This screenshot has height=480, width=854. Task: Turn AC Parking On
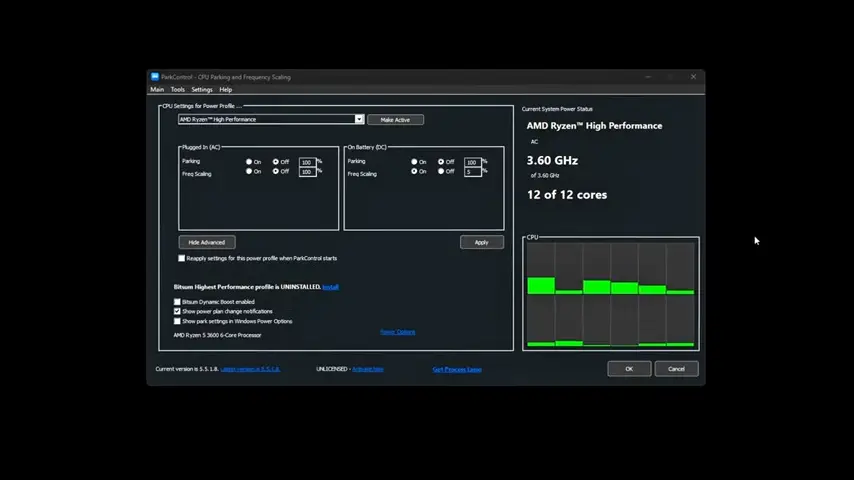[x=249, y=162]
